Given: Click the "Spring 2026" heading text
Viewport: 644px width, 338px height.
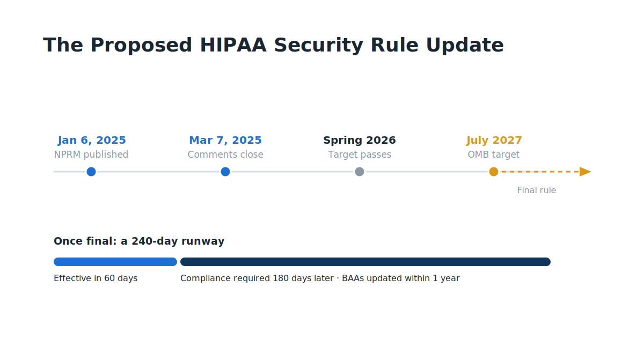Looking at the screenshot, I should 360,141.
